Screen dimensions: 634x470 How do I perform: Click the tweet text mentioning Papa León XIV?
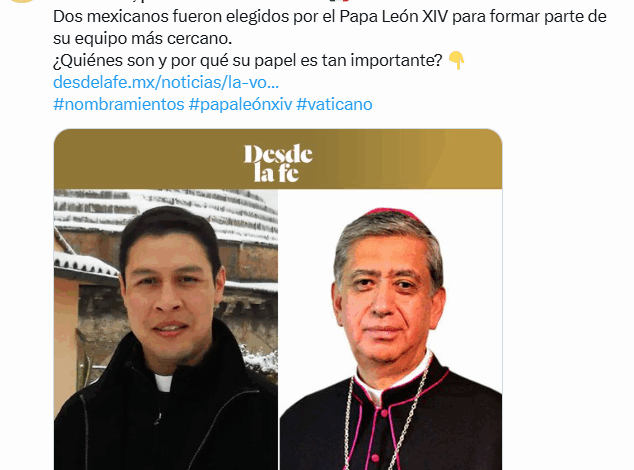pos(330,17)
